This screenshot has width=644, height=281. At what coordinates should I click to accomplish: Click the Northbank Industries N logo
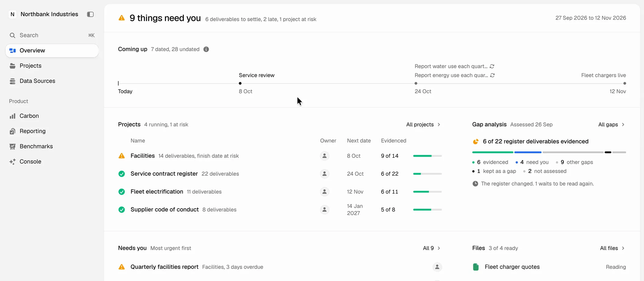pyautogui.click(x=13, y=14)
